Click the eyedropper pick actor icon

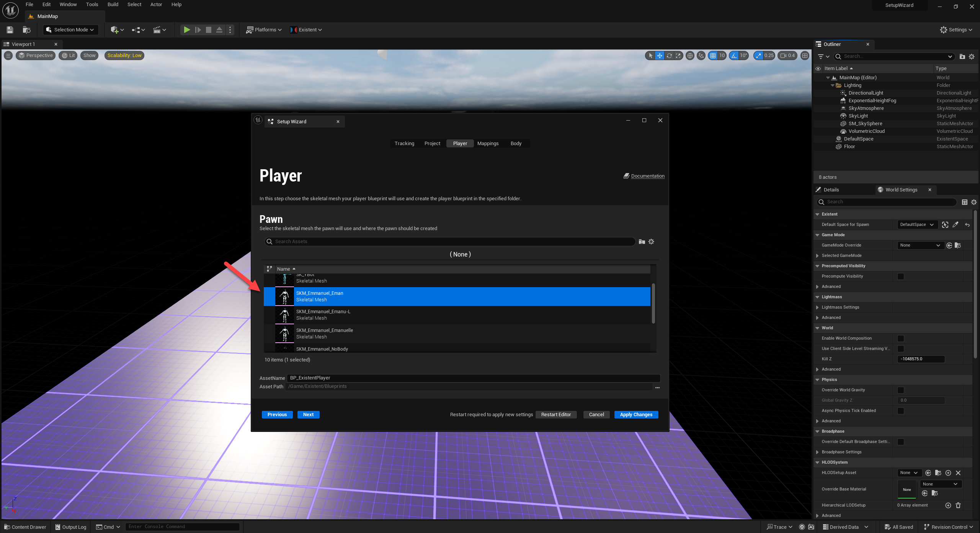pos(955,225)
